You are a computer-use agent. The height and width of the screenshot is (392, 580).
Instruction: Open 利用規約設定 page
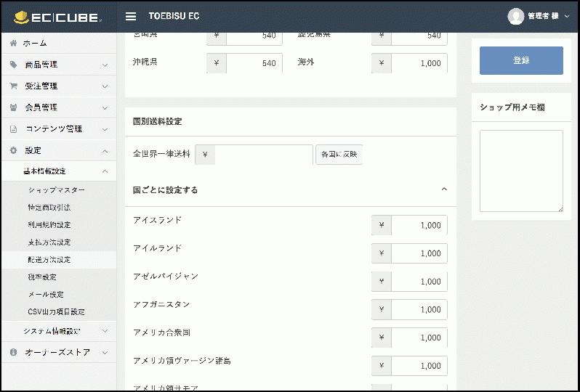[x=49, y=225]
